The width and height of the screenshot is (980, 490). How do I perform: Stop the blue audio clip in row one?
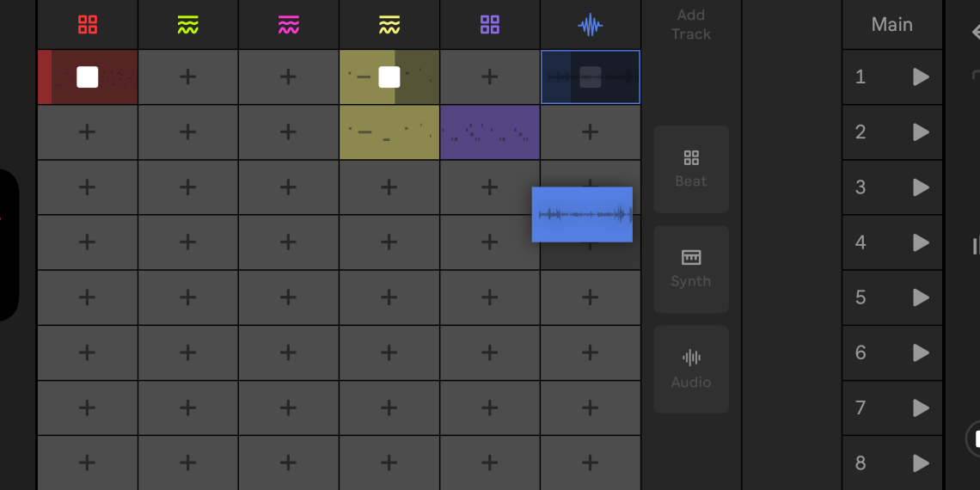click(590, 77)
